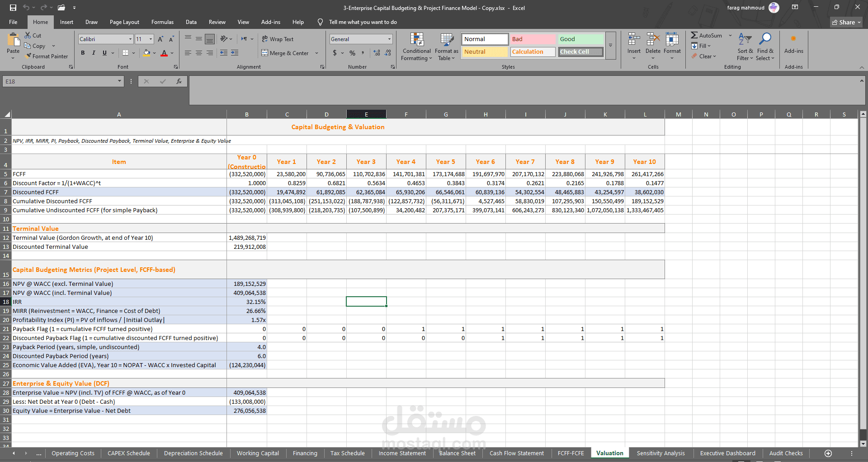The image size is (868, 462).
Task: Click the vertical scrollbar down arrow
Action: (x=863, y=443)
